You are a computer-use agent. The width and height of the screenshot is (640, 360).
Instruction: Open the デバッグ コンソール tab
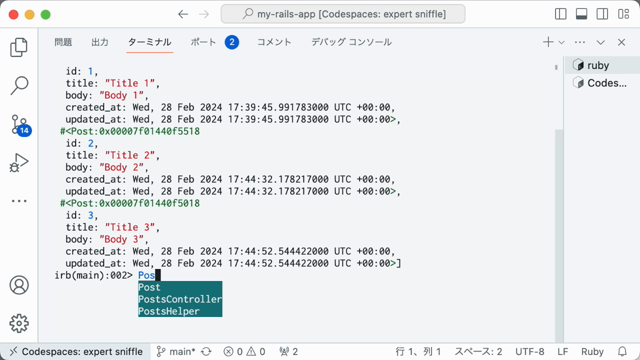click(x=351, y=42)
